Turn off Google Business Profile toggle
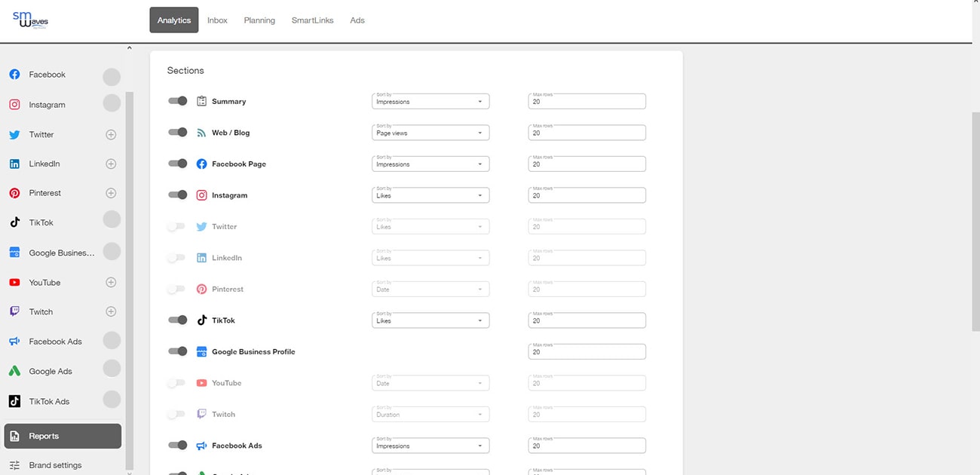Viewport: 980px width, 475px height. pos(178,351)
